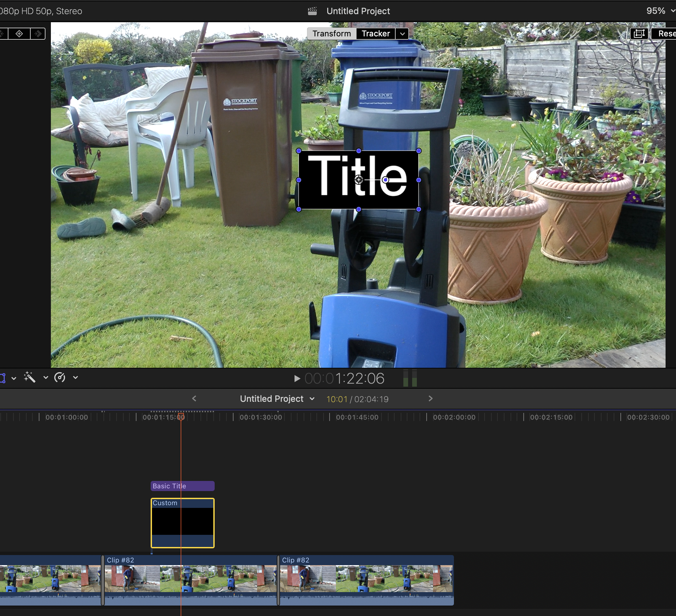Click the retime speedometer icon
The image size is (676, 616).
coord(60,378)
